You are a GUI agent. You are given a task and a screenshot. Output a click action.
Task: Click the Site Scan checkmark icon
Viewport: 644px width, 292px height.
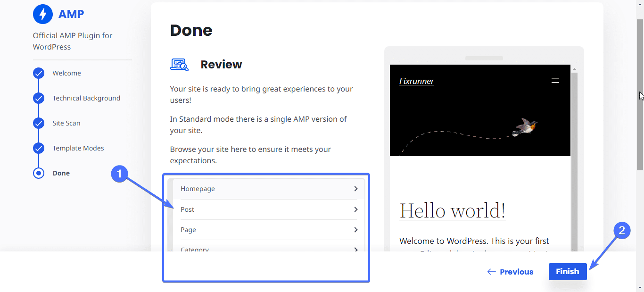coord(39,123)
